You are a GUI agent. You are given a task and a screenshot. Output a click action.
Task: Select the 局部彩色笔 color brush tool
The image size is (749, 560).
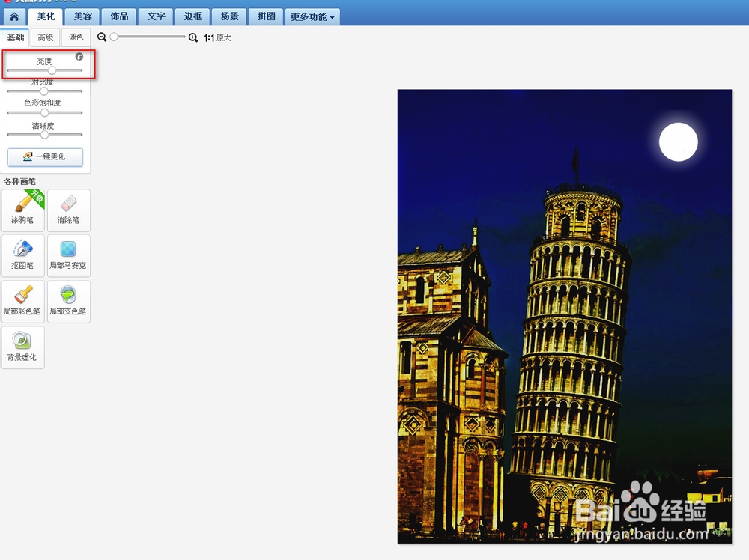[x=23, y=301]
